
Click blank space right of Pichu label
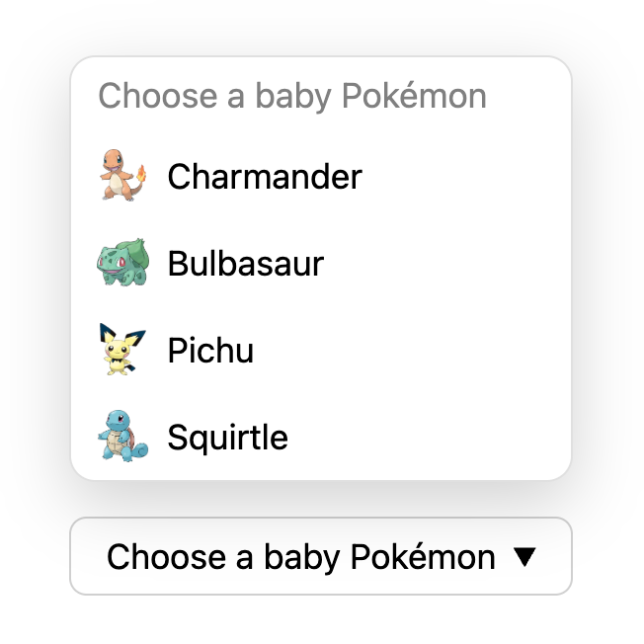coord(415,351)
